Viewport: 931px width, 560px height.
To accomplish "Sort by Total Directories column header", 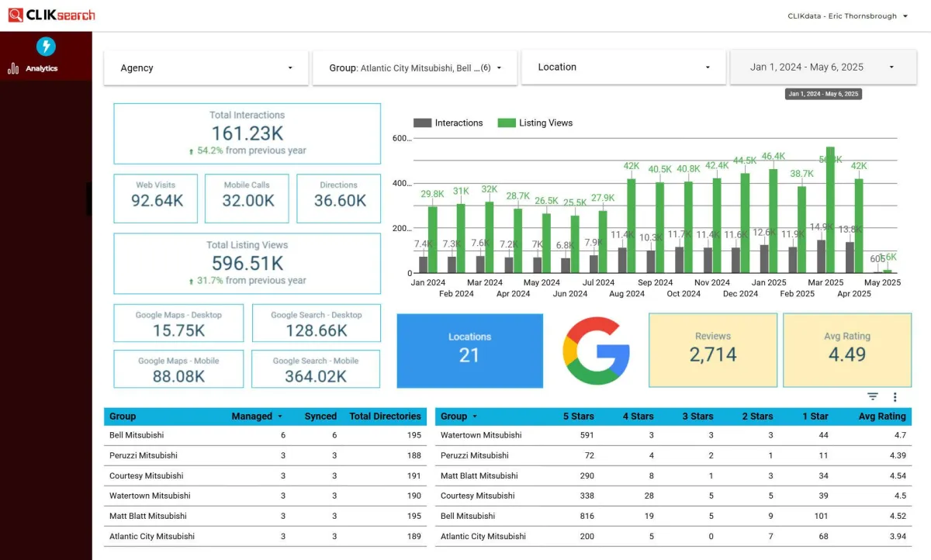I will coord(385,417).
